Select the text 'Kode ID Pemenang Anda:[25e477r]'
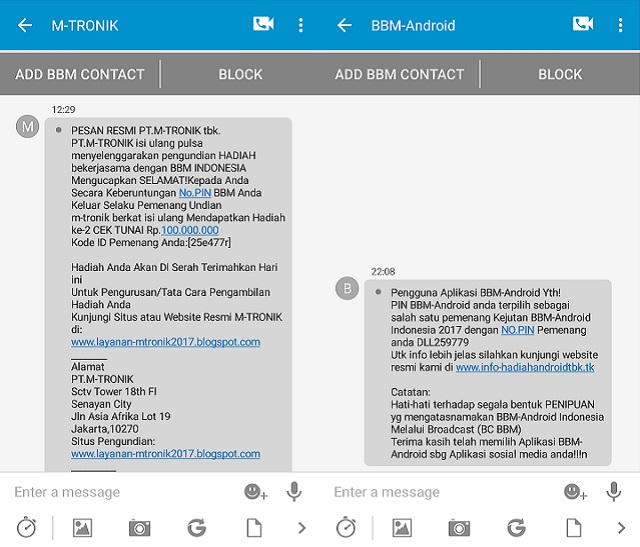The width and height of the screenshot is (640, 547). point(151,242)
